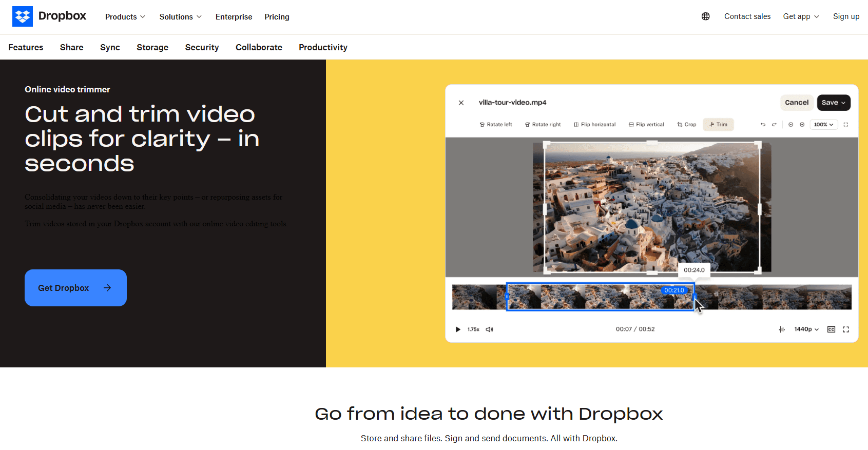
Task: Open the globe language selector
Action: [706, 16]
